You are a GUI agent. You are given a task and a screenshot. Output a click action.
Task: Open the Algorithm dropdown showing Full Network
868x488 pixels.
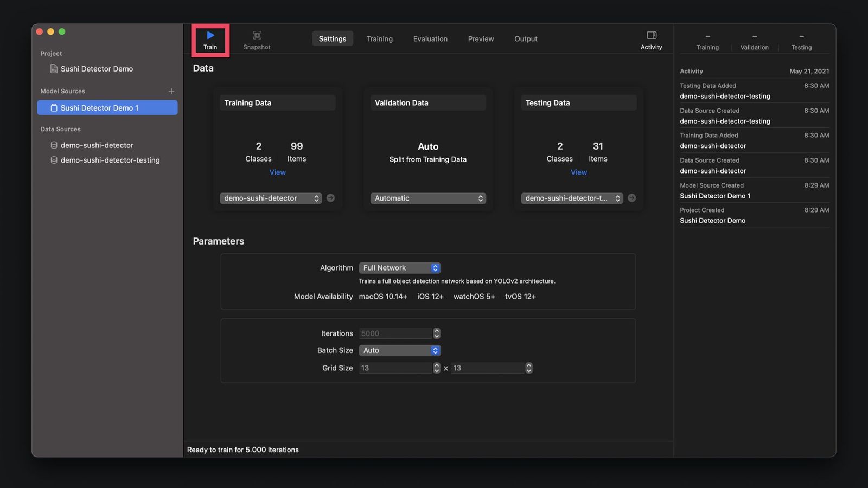(400, 267)
